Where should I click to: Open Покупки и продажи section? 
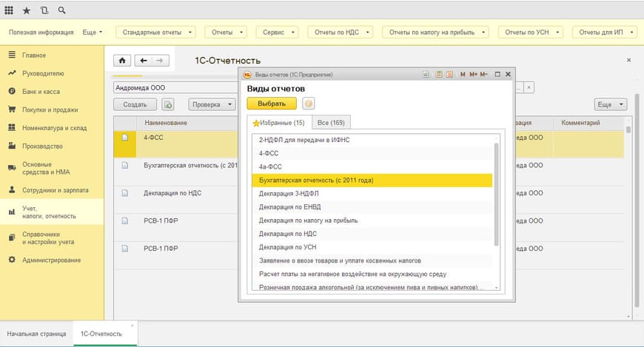point(52,110)
